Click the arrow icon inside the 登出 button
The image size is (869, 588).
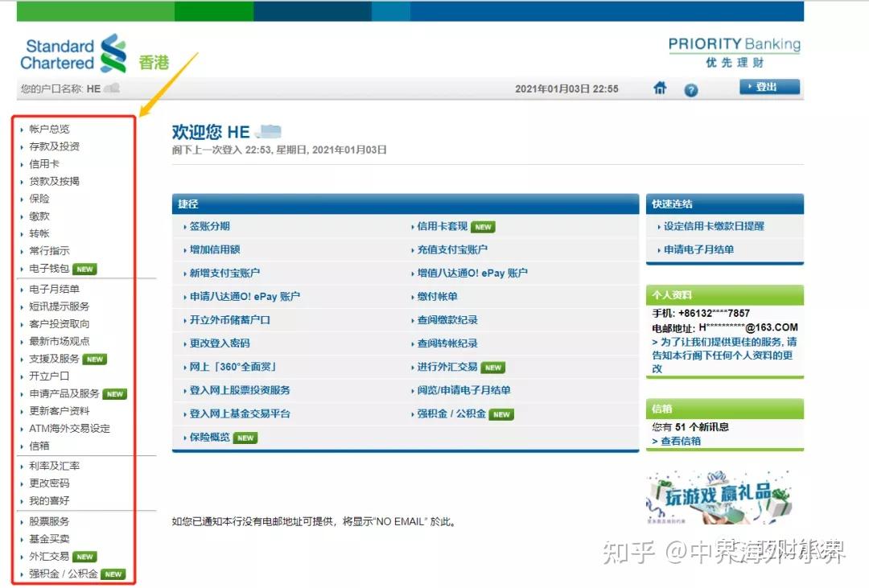tap(750, 87)
